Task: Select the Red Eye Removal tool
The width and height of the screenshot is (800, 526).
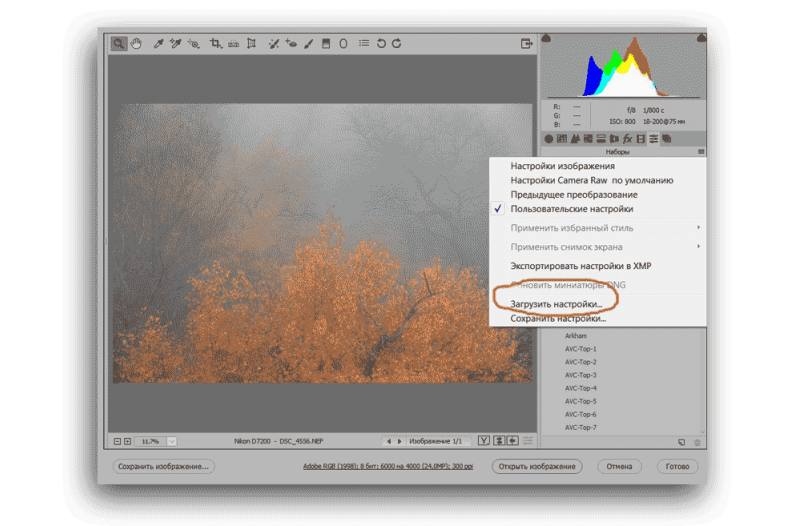Action: 291,44
